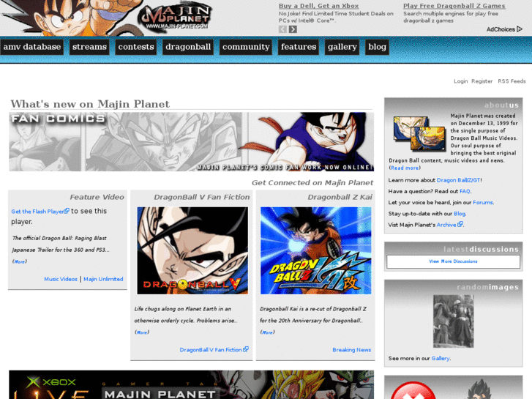Open the Blog link in about us
Image resolution: width=532 pixels, height=399 pixels.
[460, 214]
